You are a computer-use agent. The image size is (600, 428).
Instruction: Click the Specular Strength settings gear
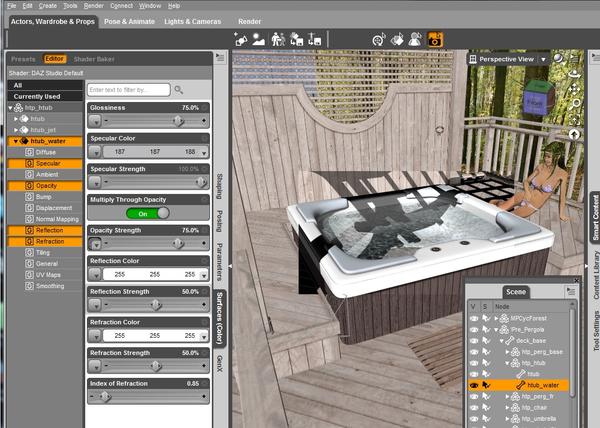pyautogui.click(x=205, y=169)
